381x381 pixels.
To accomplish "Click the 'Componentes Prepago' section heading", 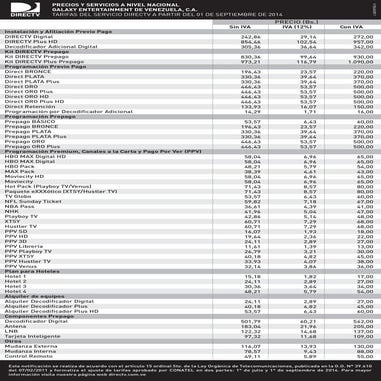I will point(39,317).
